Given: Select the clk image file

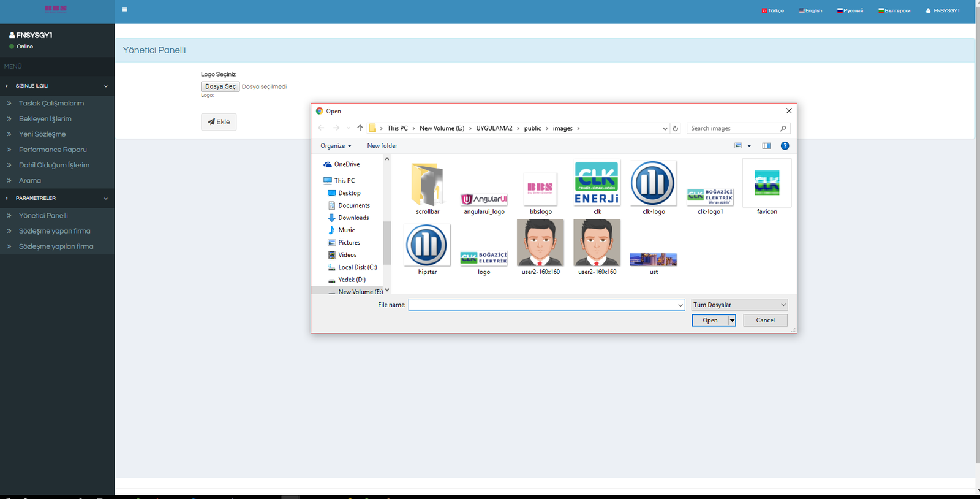Looking at the screenshot, I should 597,188.
